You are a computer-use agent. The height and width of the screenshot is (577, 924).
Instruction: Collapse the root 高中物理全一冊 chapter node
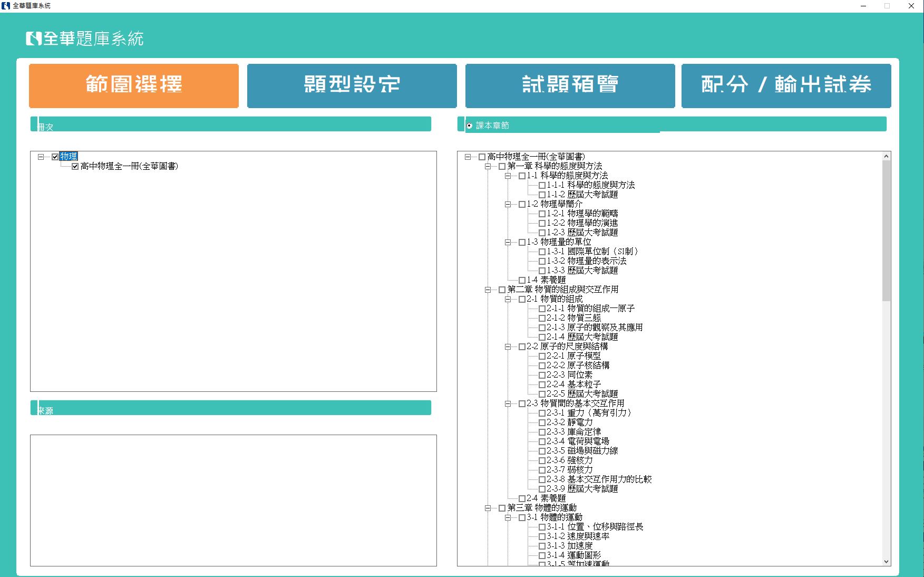click(468, 157)
